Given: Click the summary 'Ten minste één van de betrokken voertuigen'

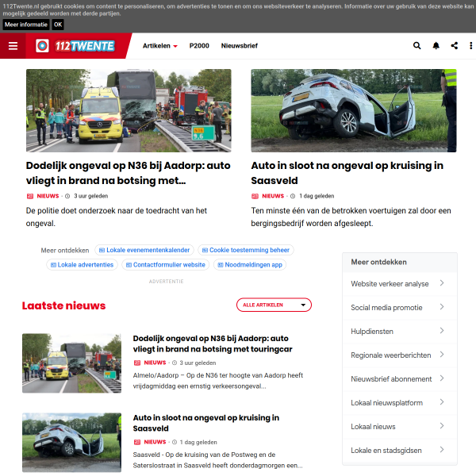Looking at the screenshot, I should [351, 217].
